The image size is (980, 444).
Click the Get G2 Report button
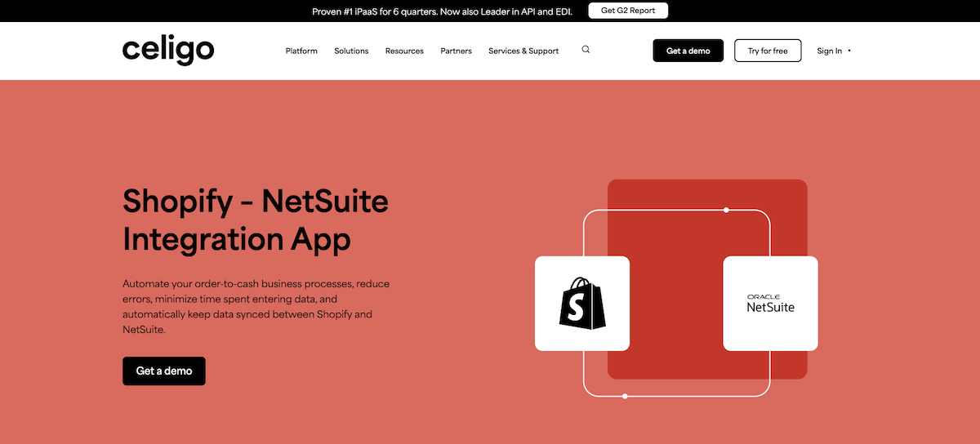click(628, 11)
